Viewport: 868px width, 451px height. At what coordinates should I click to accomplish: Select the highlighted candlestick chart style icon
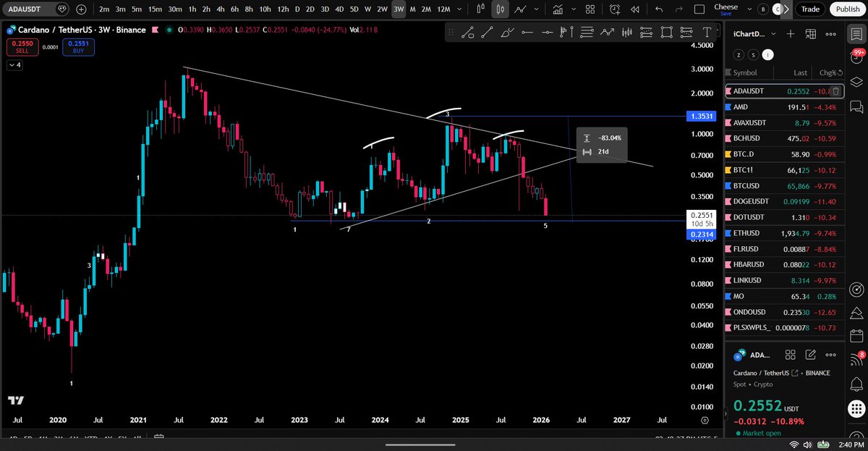pyautogui.click(x=501, y=9)
